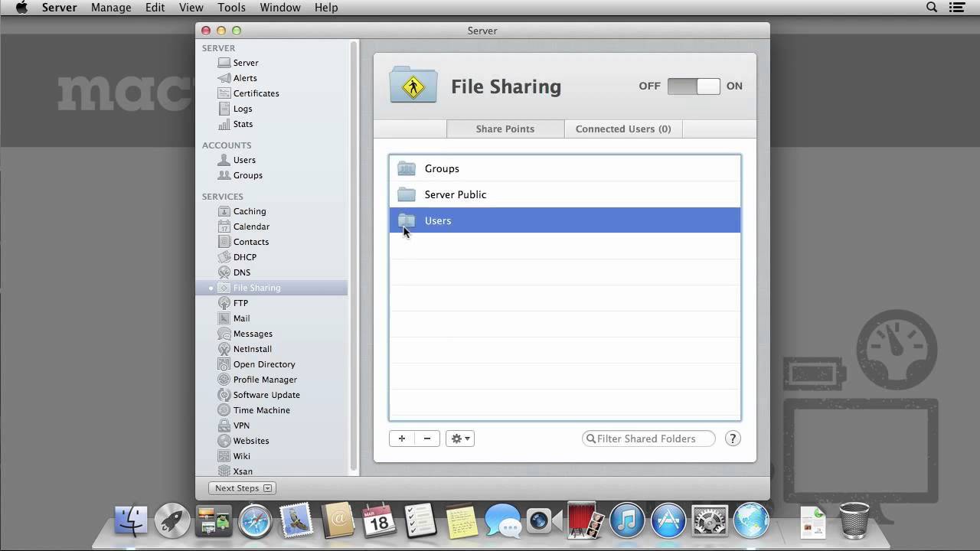Open the View menu
980x551 pixels.
click(x=191, y=8)
